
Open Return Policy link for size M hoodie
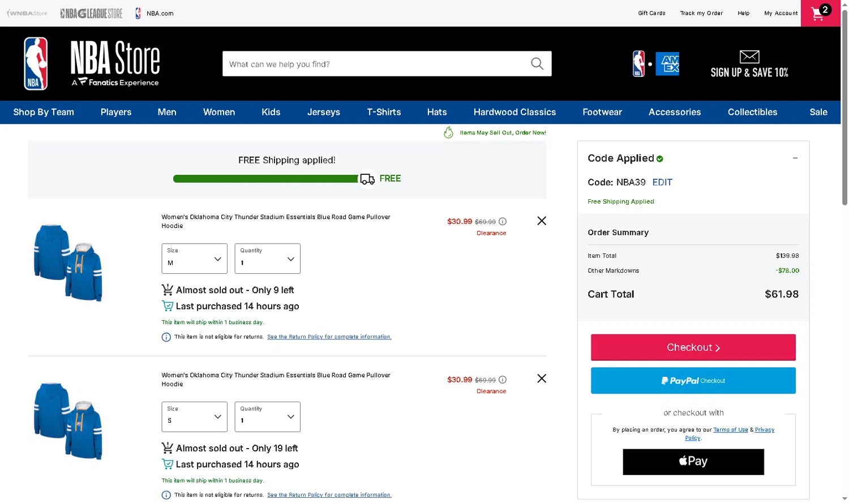click(x=329, y=337)
